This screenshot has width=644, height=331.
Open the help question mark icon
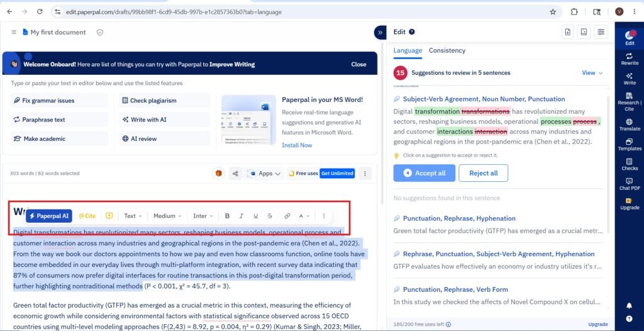(x=629, y=318)
